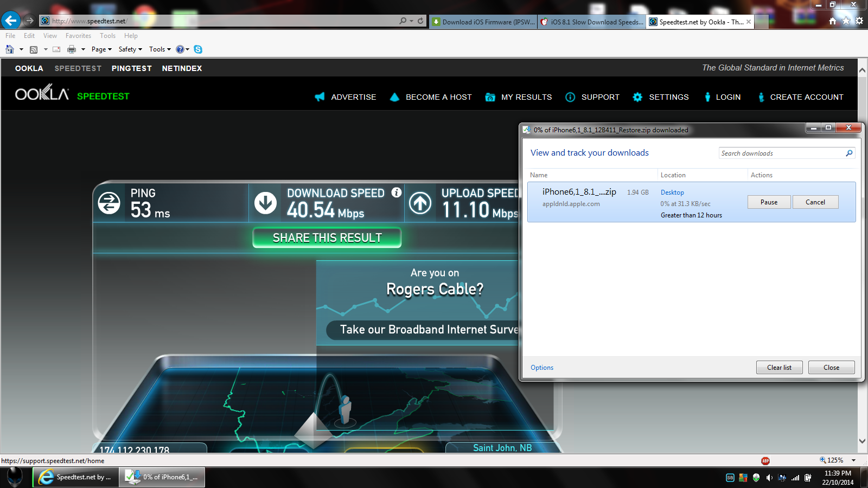Open the Home icon in the command bar

point(10,49)
